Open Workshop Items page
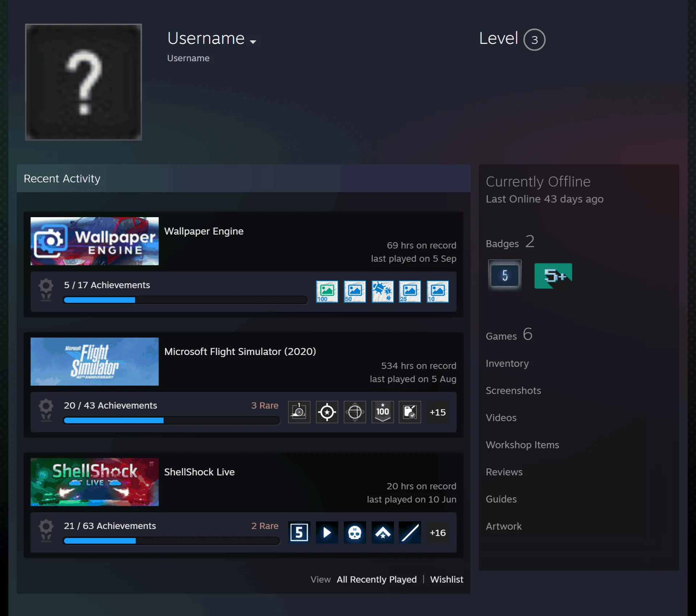Viewport: 696px width, 616px height. [x=522, y=445]
